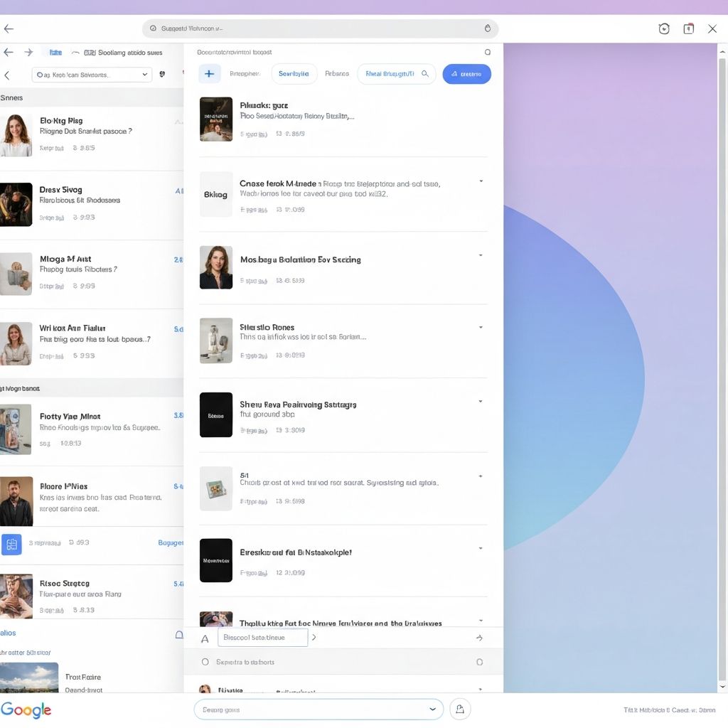Select the "Rrbance" tab
This screenshot has height=728, width=728.
coord(337,74)
